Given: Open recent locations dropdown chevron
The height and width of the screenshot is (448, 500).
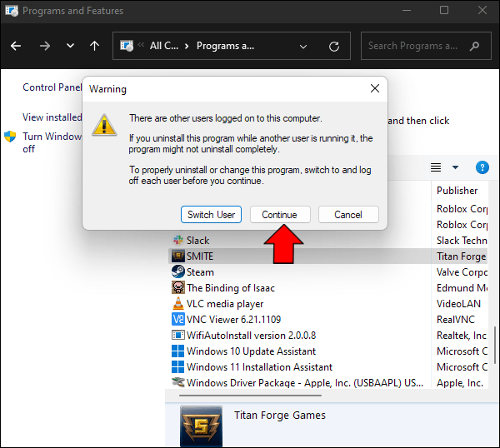Looking at the screenshot, I should (x=70, y=46).
